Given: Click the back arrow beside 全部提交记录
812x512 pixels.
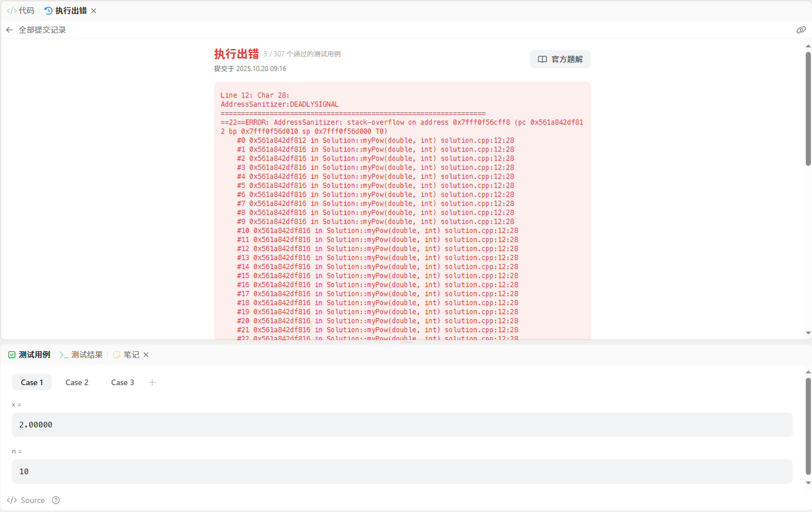Looking at the screenshot, I should pyautogui.click(x=10, y=30).
